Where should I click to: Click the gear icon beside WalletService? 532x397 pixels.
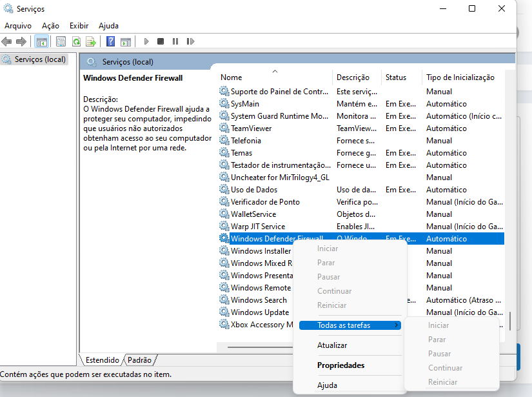click(x=224, y=214)
